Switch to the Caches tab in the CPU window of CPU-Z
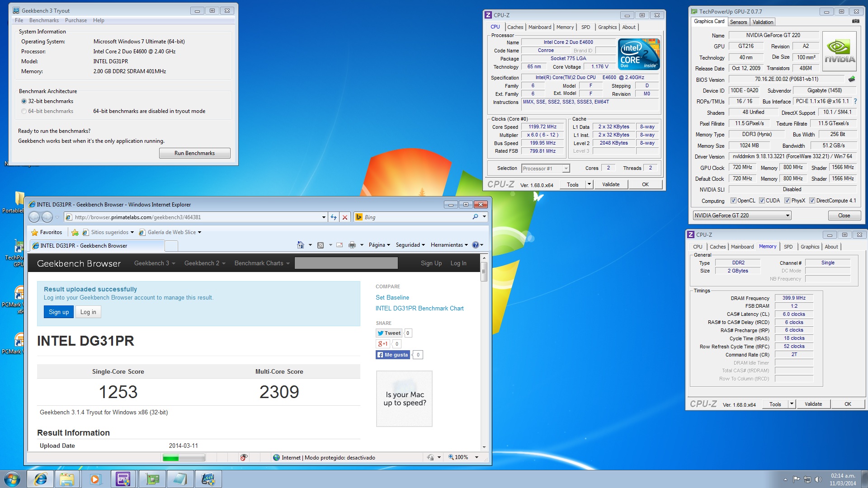The width and height of the screenshot is (868, 488). 515,27
